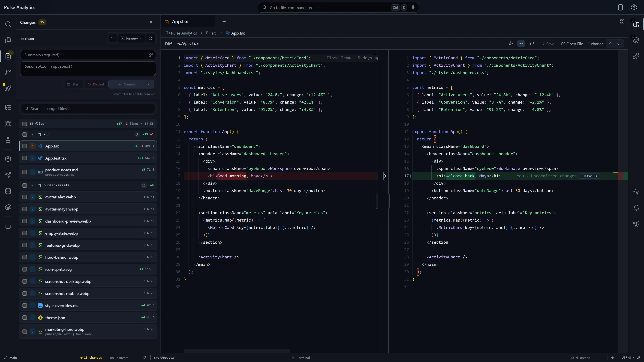Open the Commit options dropdown arrow
644x362 pixels.
pos(149,84)
